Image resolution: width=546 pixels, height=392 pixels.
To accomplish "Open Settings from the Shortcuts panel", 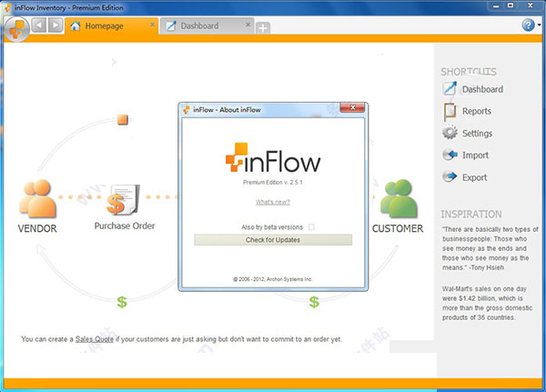I will [x=477, y=134].
